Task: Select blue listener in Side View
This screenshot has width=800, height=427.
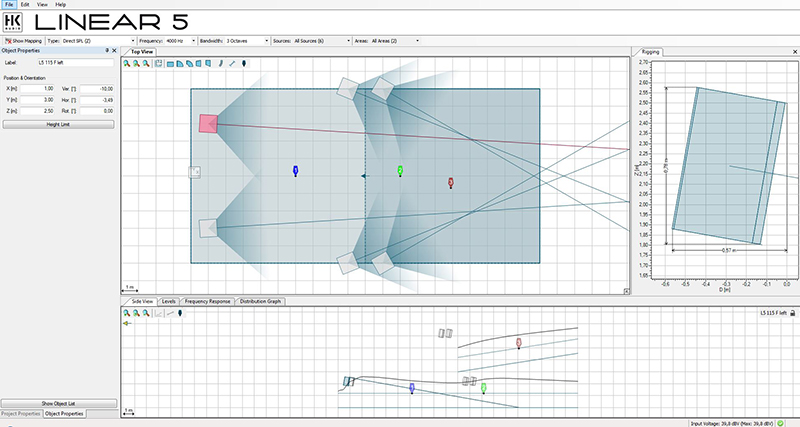Action: coord(412,388)
